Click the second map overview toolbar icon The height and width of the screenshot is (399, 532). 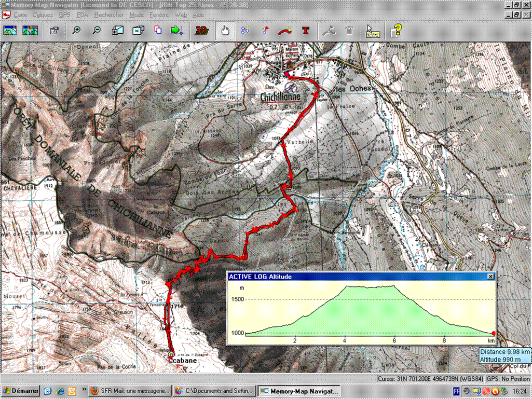coord(30,31)
